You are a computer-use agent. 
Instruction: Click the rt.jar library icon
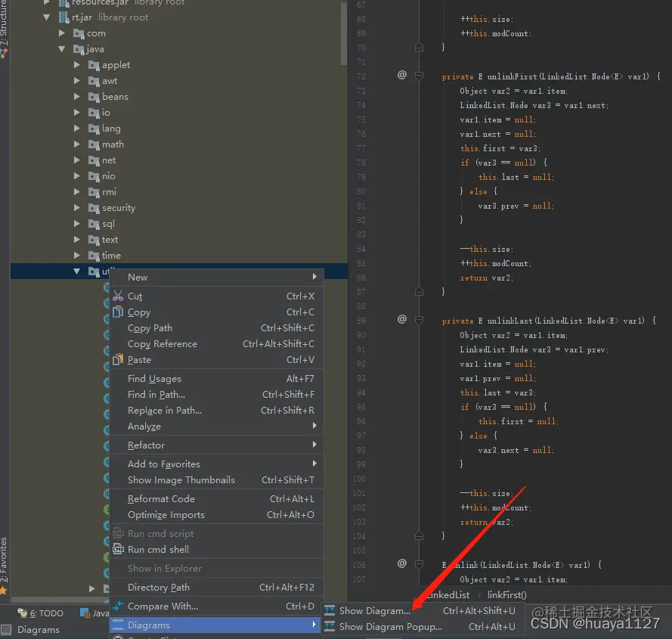click(x=63, y=17)
